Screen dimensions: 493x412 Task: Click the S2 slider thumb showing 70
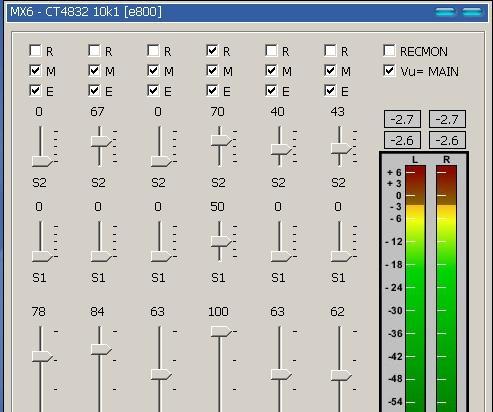[221, 140]
